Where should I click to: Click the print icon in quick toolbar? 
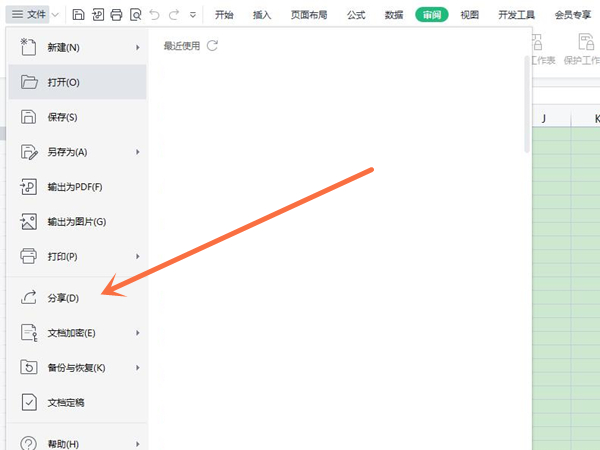(x=116, y=15)
